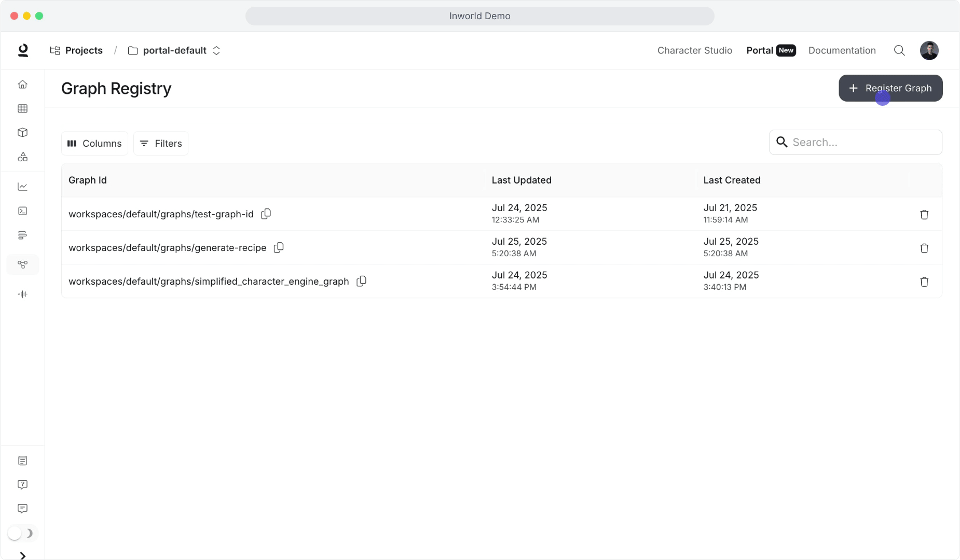
Task: Open the stacked bars sidebar icon
Action: [22, 235]
